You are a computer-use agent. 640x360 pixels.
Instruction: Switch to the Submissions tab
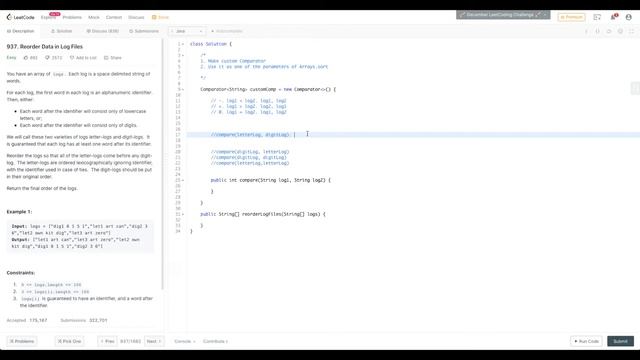(x=144, y=31)
